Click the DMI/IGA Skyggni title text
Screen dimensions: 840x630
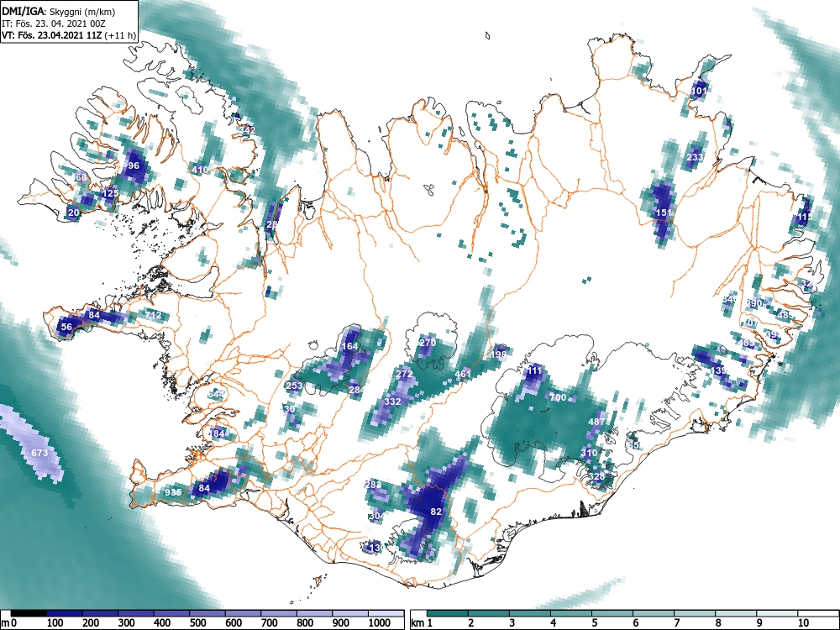[x=59, y=11]
